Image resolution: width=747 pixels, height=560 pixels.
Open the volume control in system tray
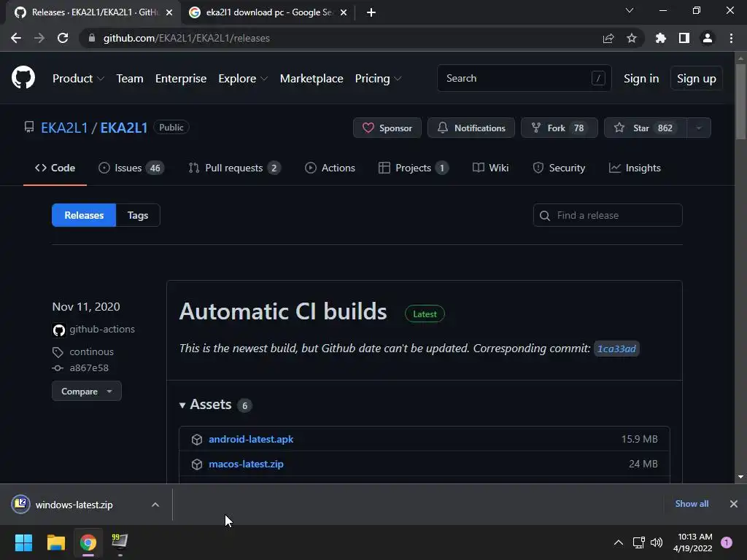click(x=657, y=542)
